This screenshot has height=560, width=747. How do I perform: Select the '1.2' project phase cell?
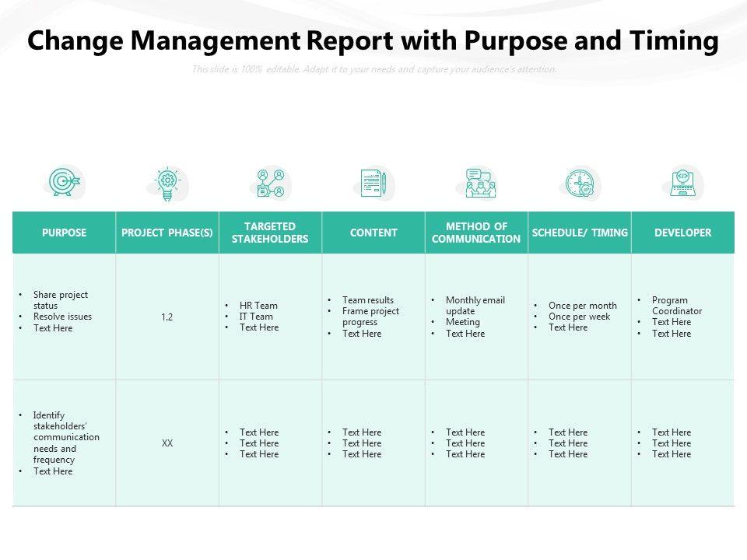[x=167, y=317]
